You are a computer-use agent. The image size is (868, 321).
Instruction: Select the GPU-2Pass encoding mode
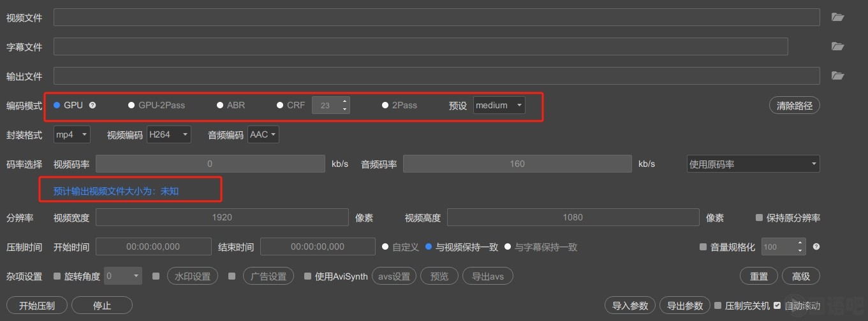[x=132, y=105]
